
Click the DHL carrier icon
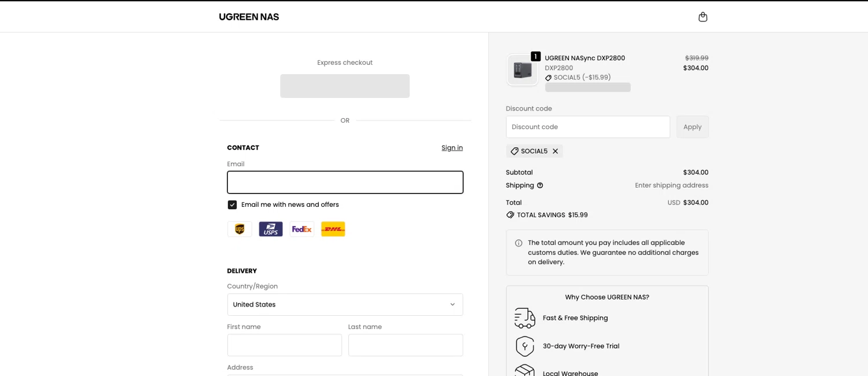pos(333,229)
